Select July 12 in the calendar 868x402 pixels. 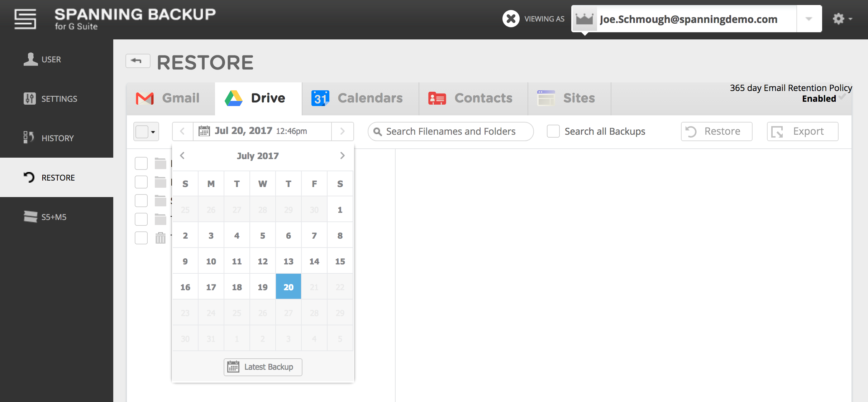[263, 261]
